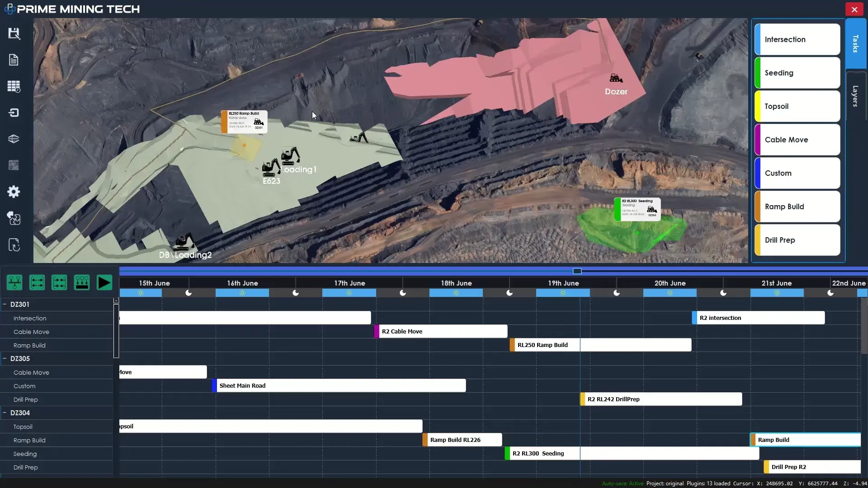Choose the Ramp Build task card
Screen dimensions: 868x488
[797, 206]
